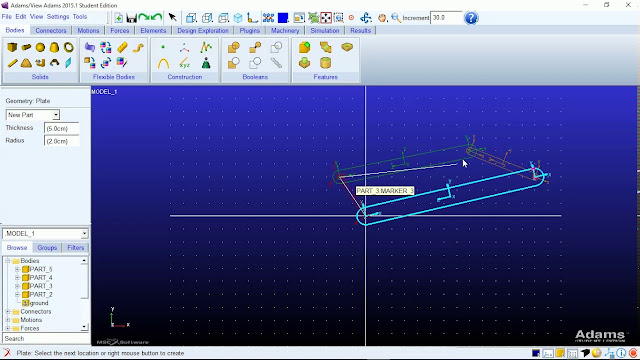Viewport: 640px width, 360px height.
Task: Click the Save database icon
Action: pyautogui.click(x=131, y=18)
